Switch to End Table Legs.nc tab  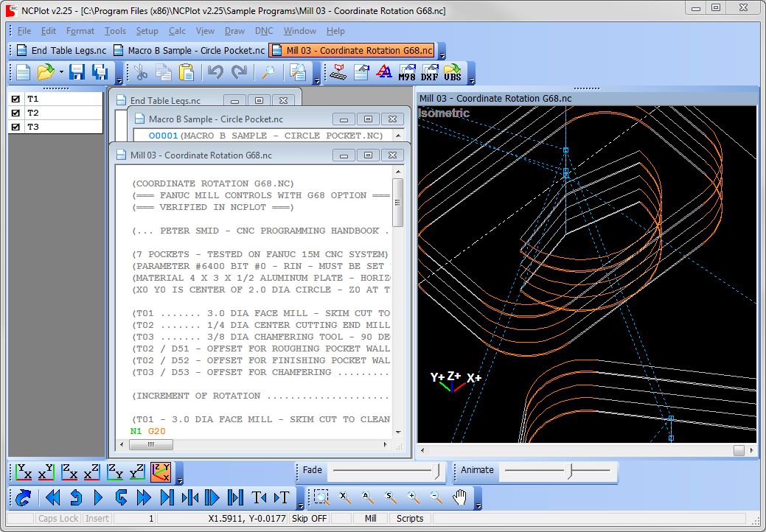click(61, 50)
